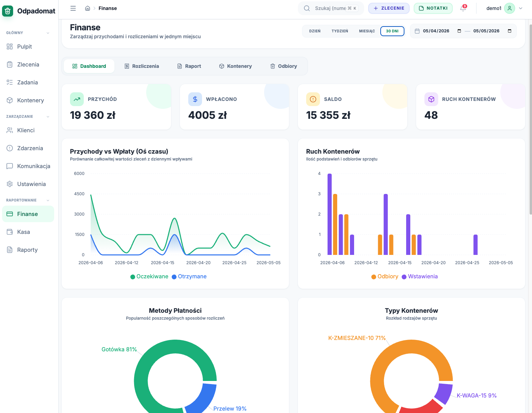Viewport: 532px width, 413px height.
Task: Click the Klienci people icon
Action: [x=10, y=130]
